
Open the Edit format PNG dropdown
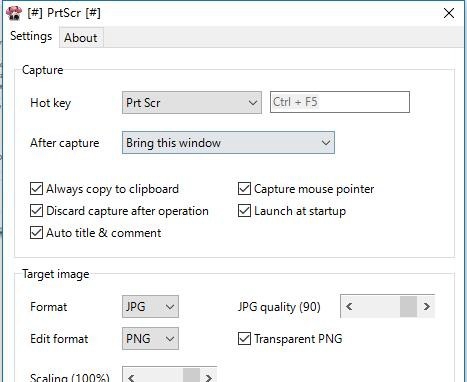click(x=150, y=339)
